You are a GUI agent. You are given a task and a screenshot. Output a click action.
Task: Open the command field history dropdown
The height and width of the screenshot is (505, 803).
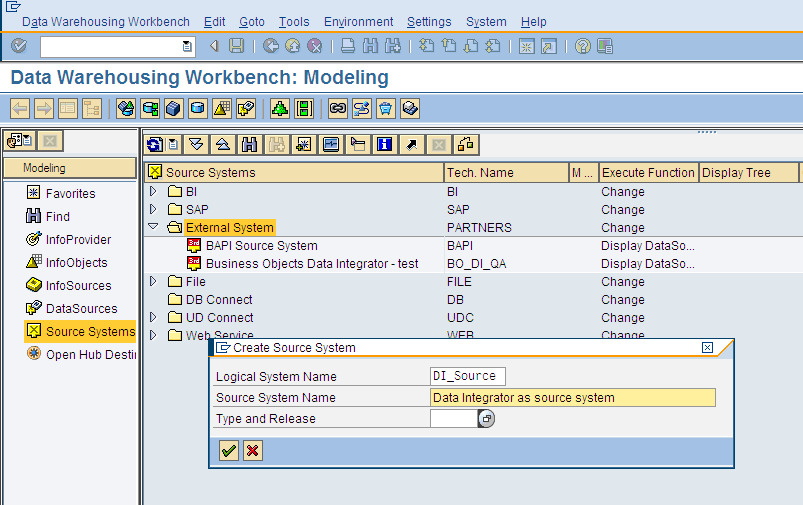[x=187, y=46]
